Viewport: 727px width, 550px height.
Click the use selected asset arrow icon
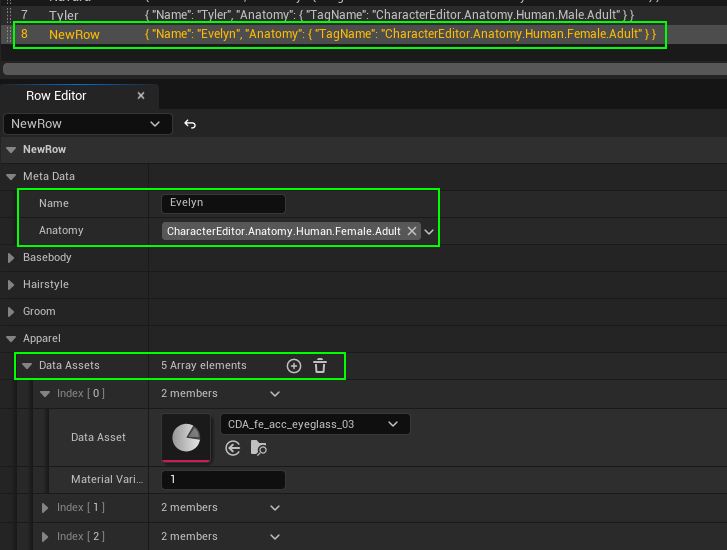233,448
